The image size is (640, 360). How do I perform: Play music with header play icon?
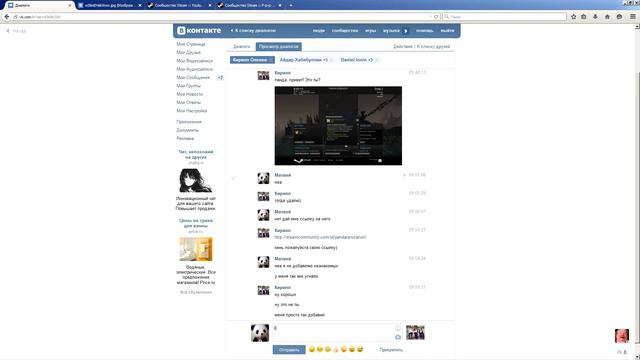click(406, 31)
